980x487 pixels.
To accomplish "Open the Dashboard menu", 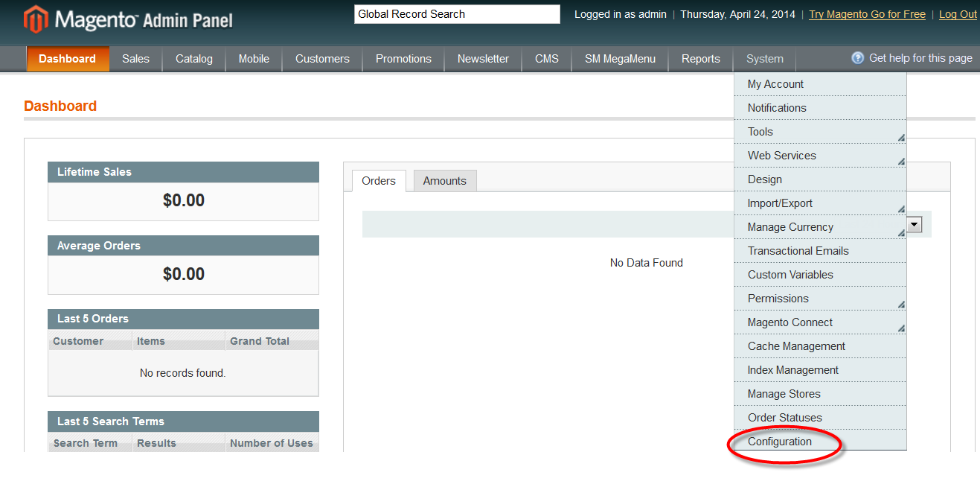I will click(x=68, y=59).
